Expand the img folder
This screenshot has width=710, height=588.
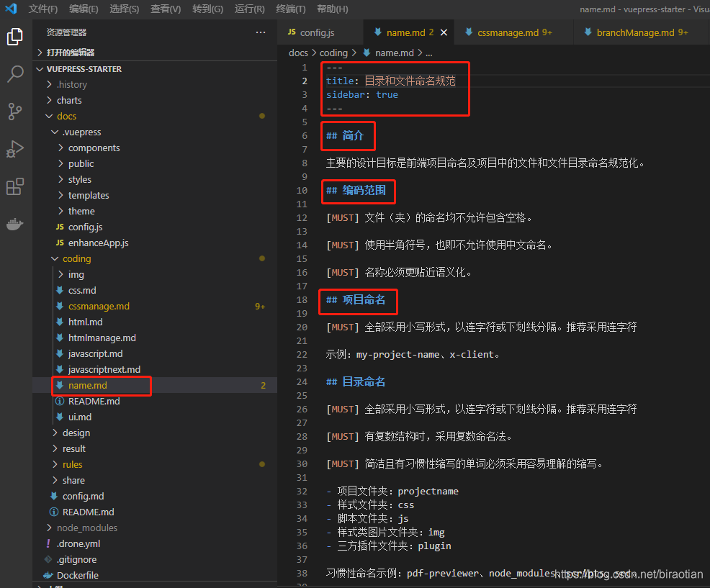[x=155, y=274]
